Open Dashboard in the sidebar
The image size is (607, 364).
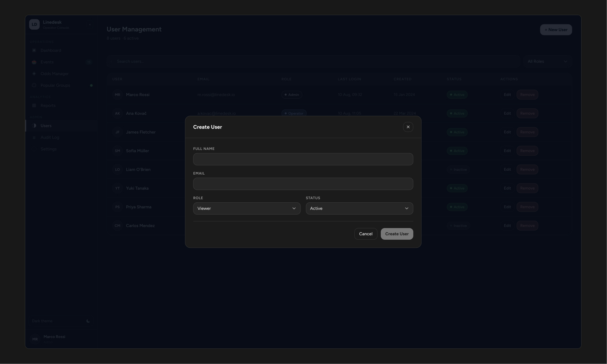click(x=61, y=51)
